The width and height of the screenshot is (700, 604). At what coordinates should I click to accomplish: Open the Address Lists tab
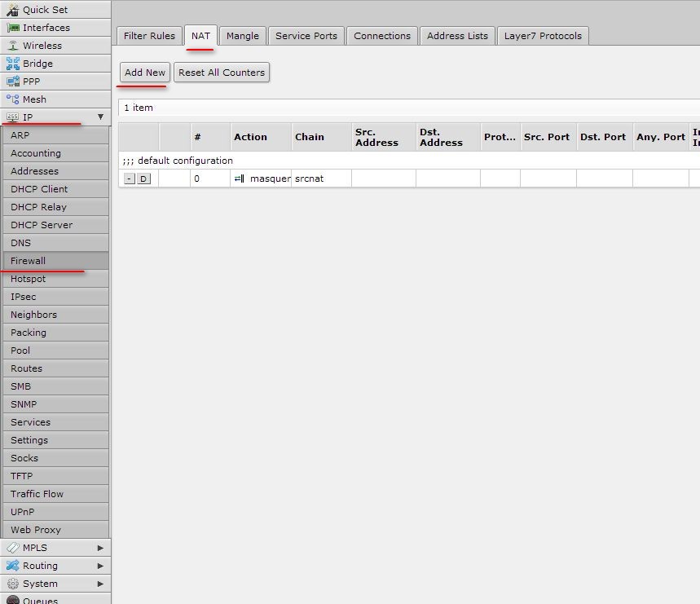pos(457,36)
